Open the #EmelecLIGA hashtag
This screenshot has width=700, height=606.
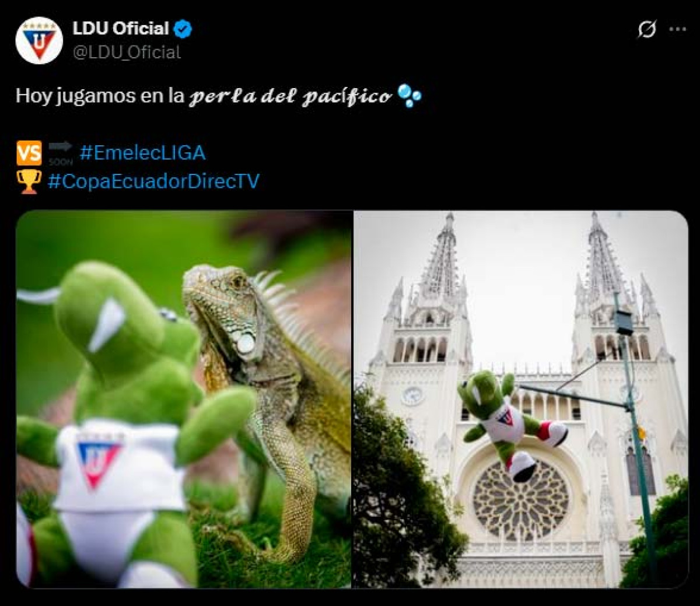click(x=142, y=153)
